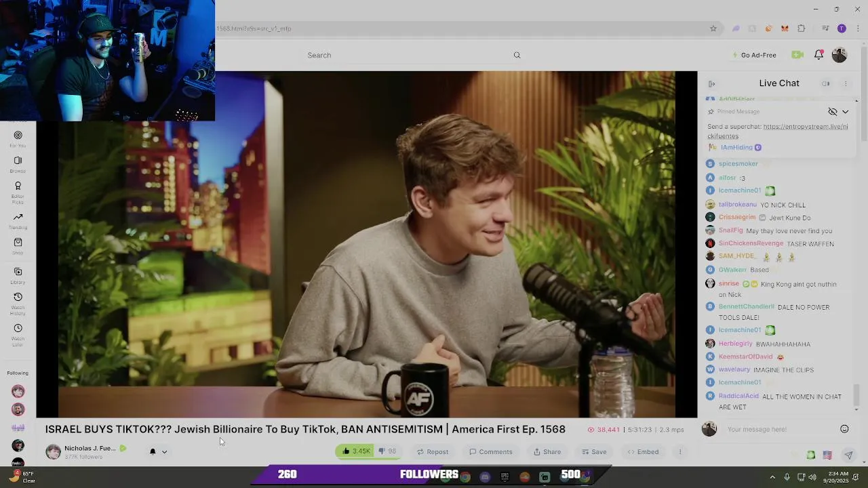This screenshot has height=488, width=868.
Task: Open Library in the sidebar
Action: pyautogui.click(x=18, y=275)
